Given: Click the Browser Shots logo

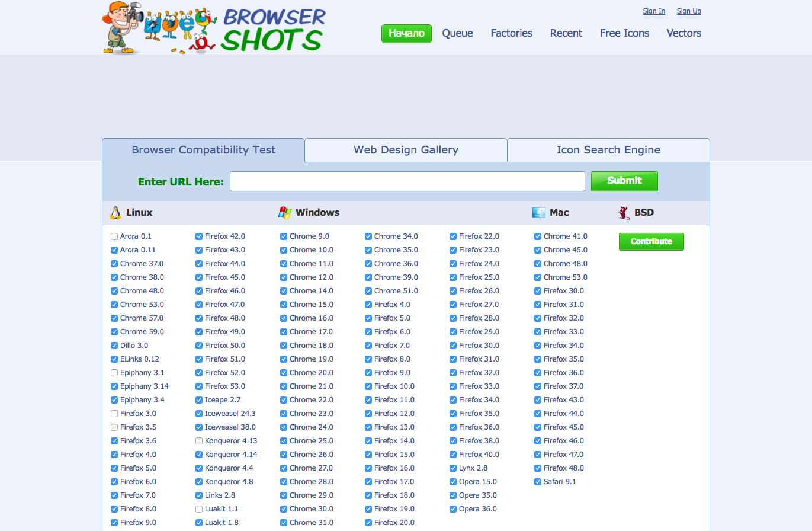Looking at the screenshot, I should [x=213, y=28].
